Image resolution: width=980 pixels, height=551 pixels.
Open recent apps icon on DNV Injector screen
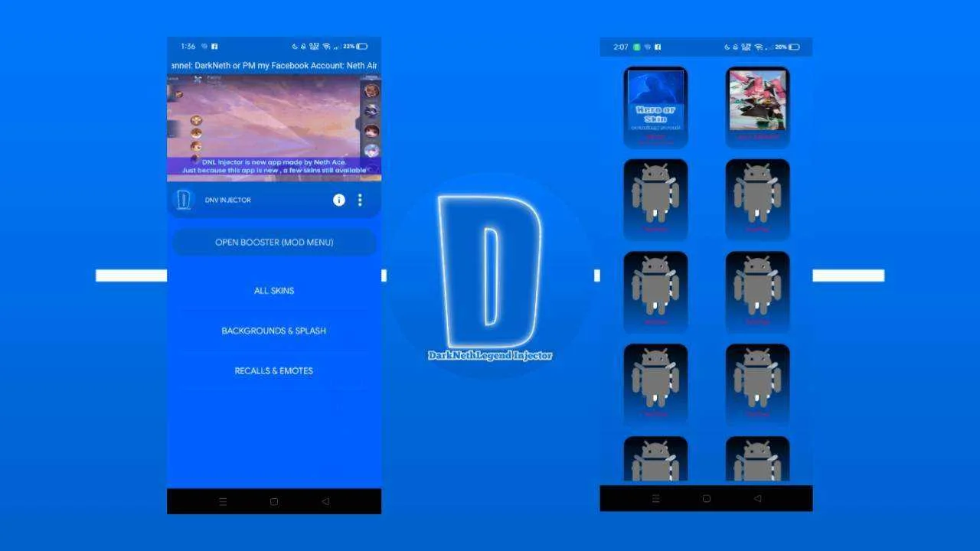(x=223, y=501)
